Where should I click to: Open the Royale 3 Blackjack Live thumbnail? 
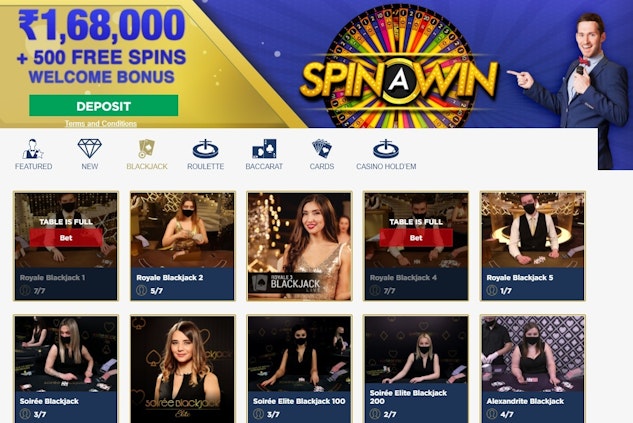[x=299, y=246]
